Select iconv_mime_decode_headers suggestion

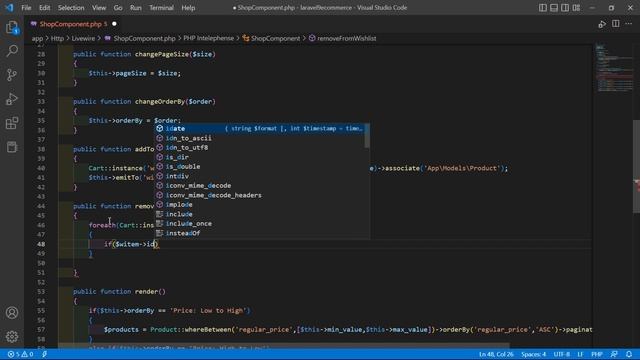tap(259, 195)
